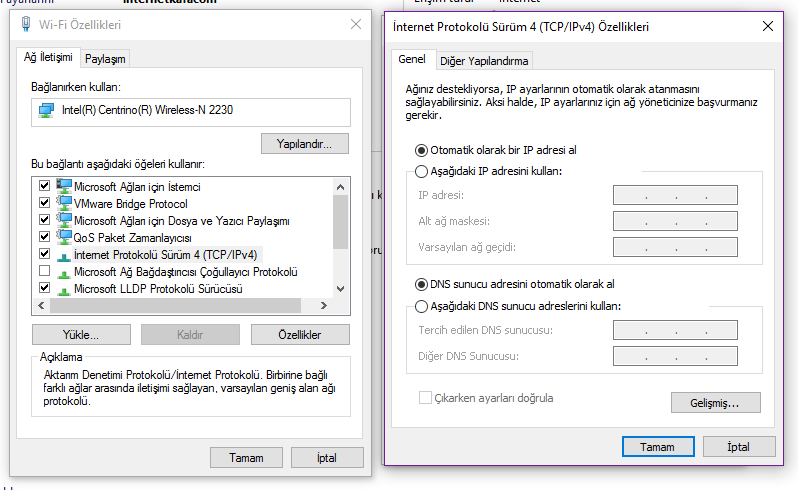Click the Varsayılan ağ geçidi input field

675,247
